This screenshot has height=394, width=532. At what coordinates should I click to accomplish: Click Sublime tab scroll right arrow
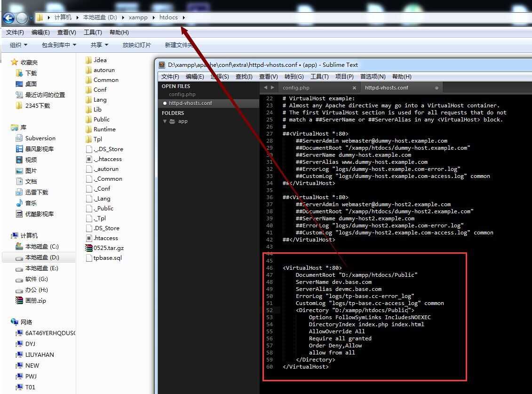pos(272,88)
